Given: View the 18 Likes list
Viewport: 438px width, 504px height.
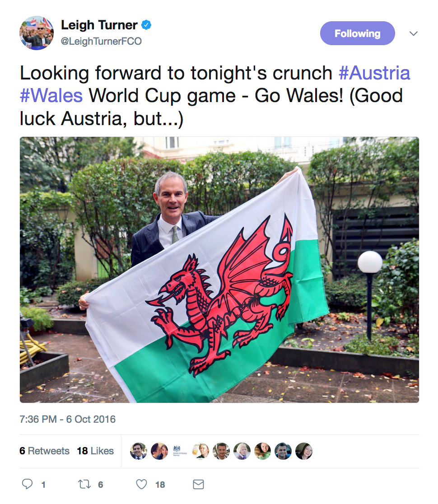Looking at the screenshot, I should click(95, 451).
